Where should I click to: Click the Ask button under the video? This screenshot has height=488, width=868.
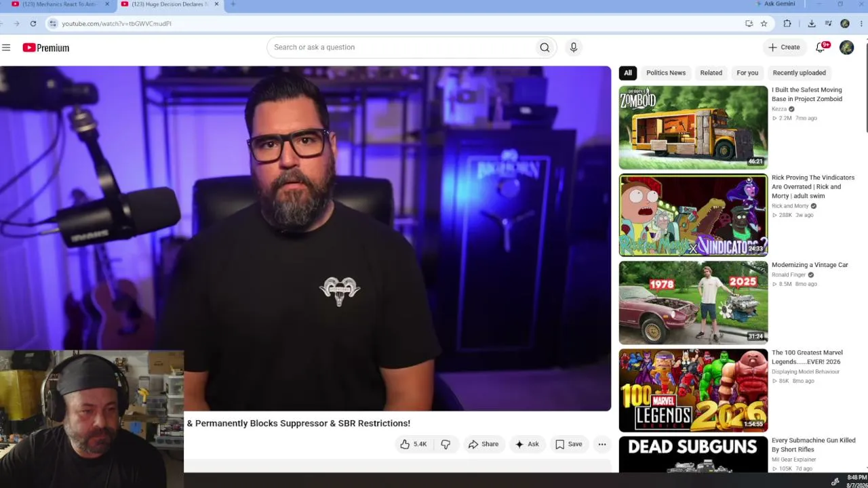[527, 445]
